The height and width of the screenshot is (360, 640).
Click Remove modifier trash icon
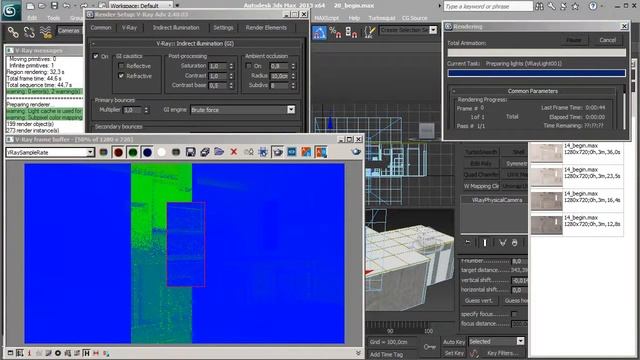515,243
